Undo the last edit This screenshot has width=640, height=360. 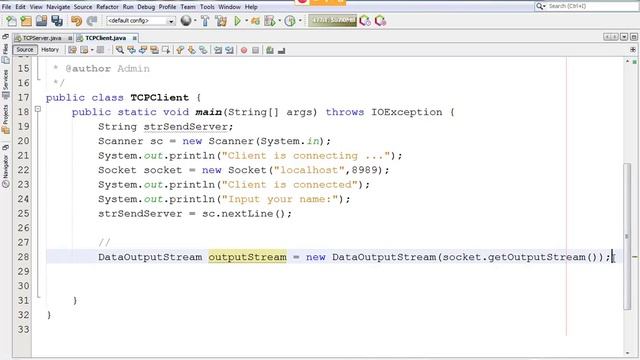[76, 21]
